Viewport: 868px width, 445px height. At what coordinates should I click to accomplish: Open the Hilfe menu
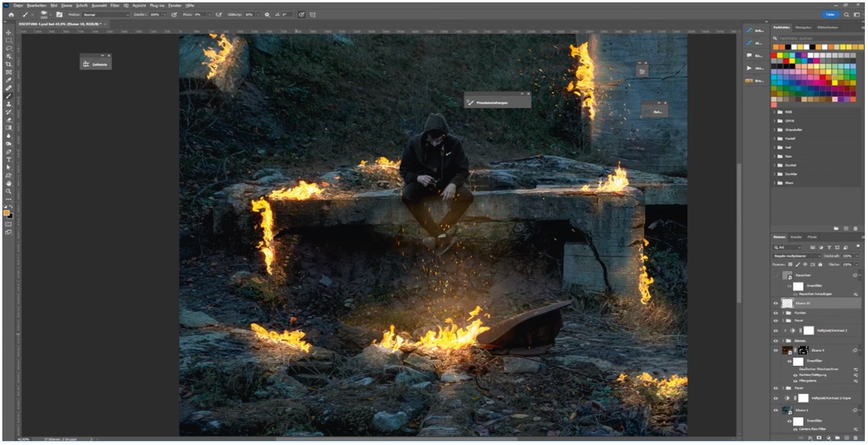coord(190,5)
